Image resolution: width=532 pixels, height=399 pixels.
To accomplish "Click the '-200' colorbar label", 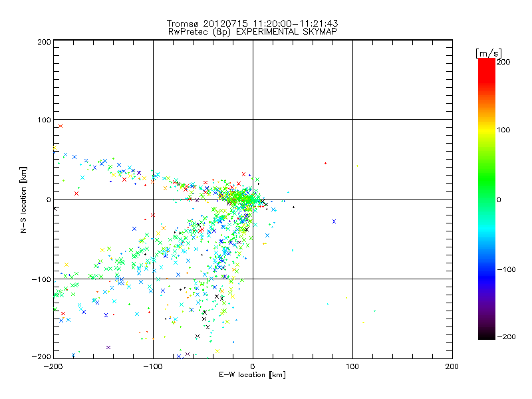I will point(506,336).
